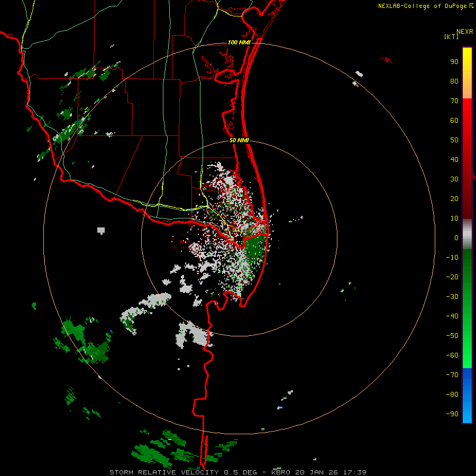Select the [KT] units label above color bar
Screen dimensions: 476x476
(x=451, y=36)
